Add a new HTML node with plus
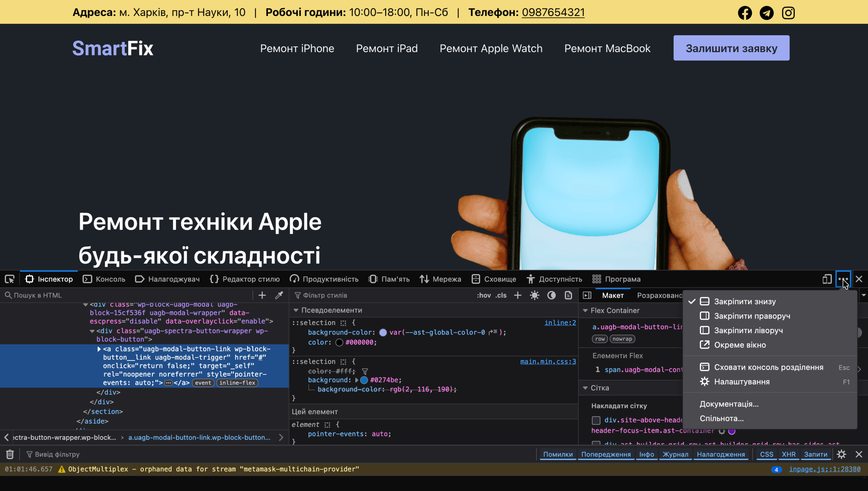Screen dimensions: 868x491 pyautogui.click(x=262, y=295)
